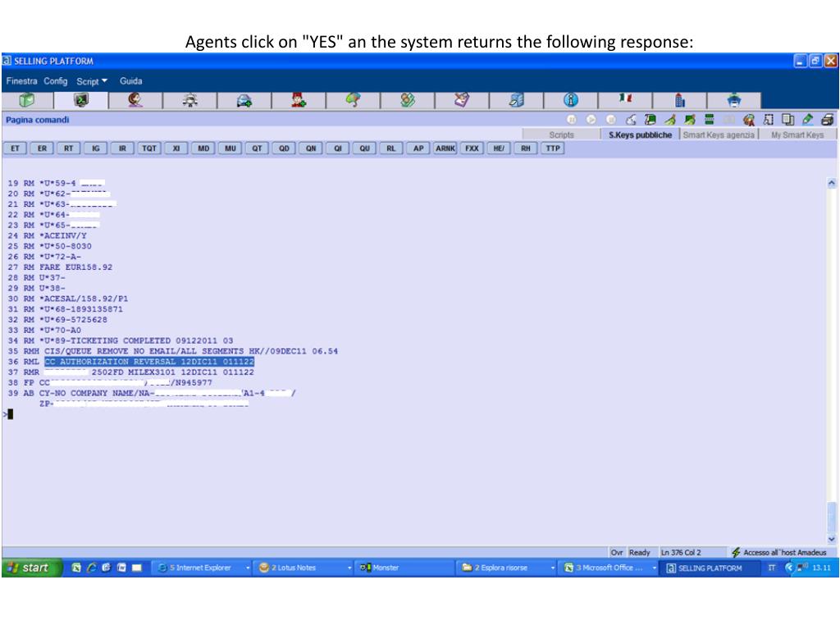Image resolution: width=840 pixels, height=630 pixels.
Task: Click the RT smart key button
Action: tap(69, 148)
